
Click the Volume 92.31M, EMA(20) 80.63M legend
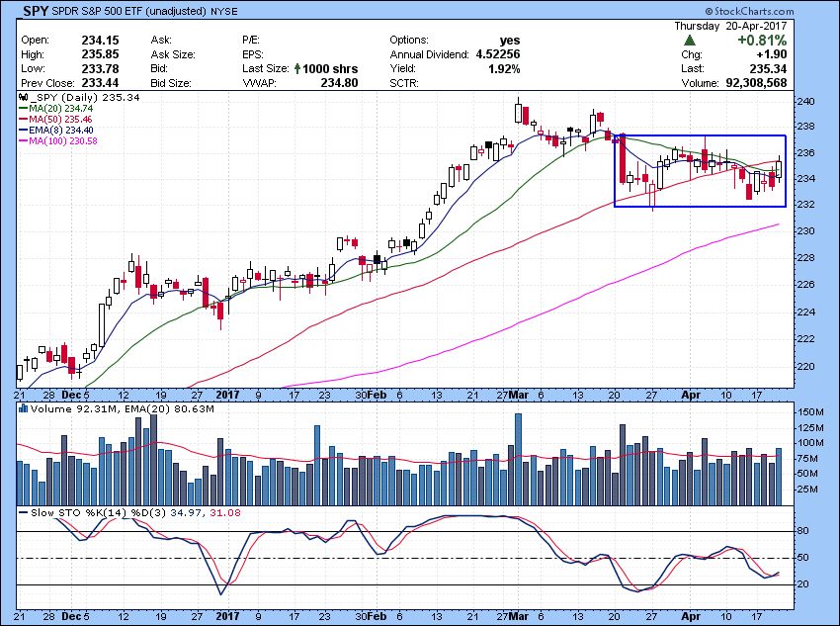(123, 409)
